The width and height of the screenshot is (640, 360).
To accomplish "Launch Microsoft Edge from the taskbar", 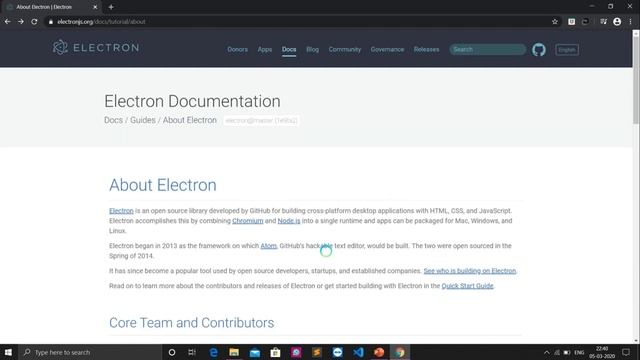I will (x=213, y=352).
